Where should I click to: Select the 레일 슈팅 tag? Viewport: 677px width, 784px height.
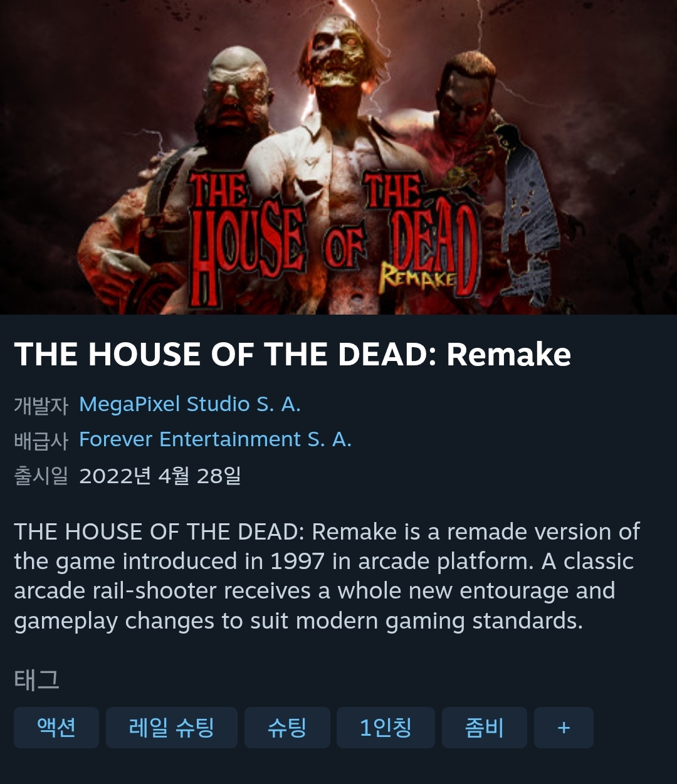point(172,728)
